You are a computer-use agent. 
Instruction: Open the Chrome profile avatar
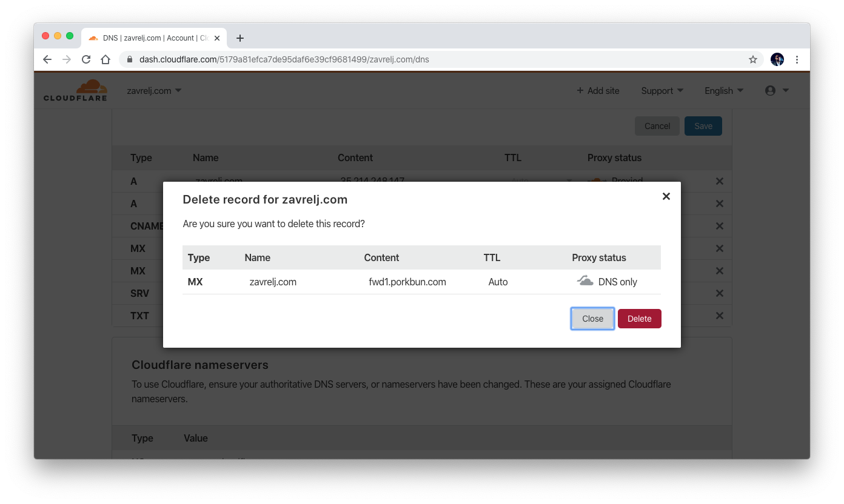click(x=777, y=59)
